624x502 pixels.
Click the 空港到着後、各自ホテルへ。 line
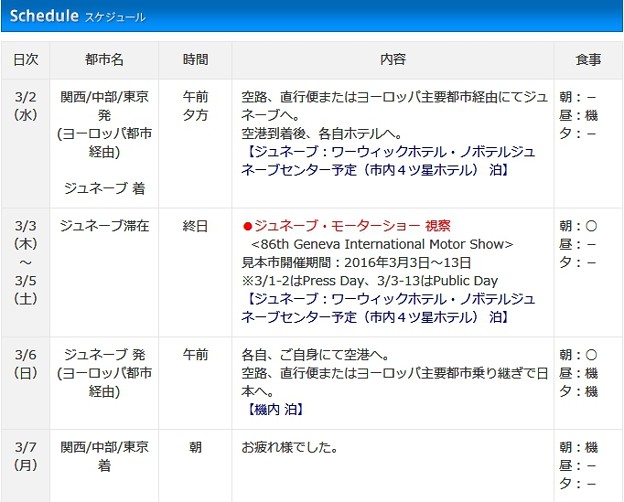[322, 134]
